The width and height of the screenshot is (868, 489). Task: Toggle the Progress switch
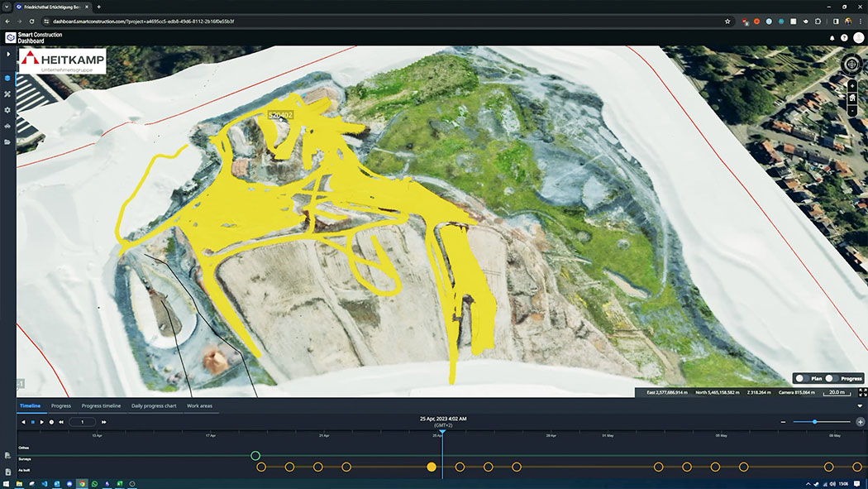pyautogui.click(x=831, y=378)
